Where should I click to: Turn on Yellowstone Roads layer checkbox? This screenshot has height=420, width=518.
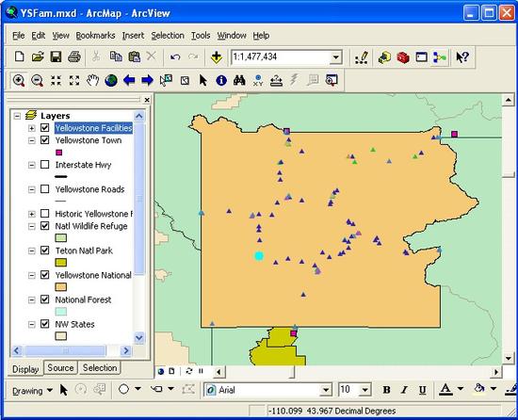tap(45, 189)
